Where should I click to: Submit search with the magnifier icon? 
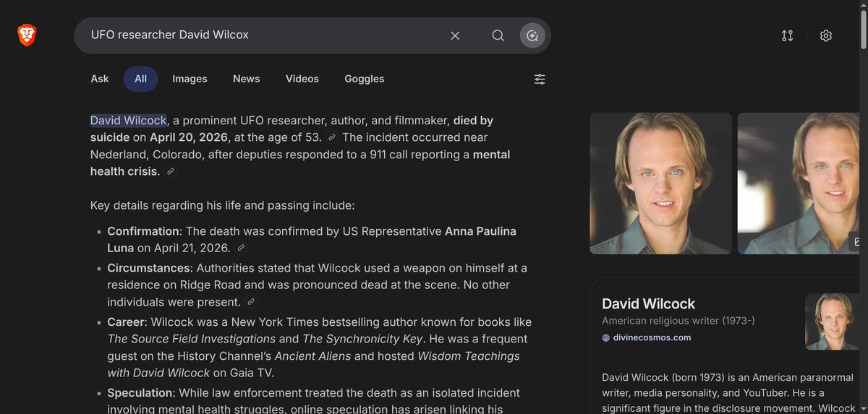(x=498, y=35)
